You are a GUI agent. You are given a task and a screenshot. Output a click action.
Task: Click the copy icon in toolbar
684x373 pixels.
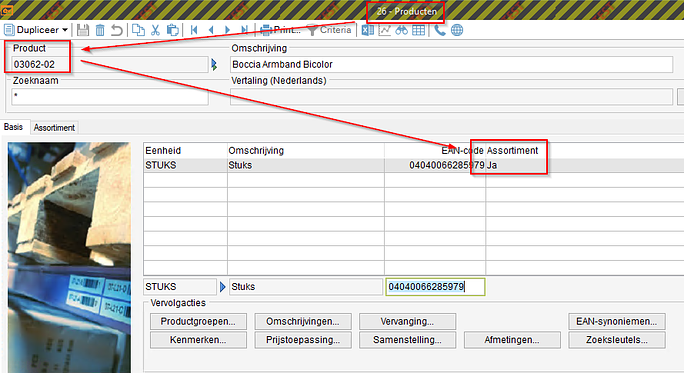tap(138, 30)
